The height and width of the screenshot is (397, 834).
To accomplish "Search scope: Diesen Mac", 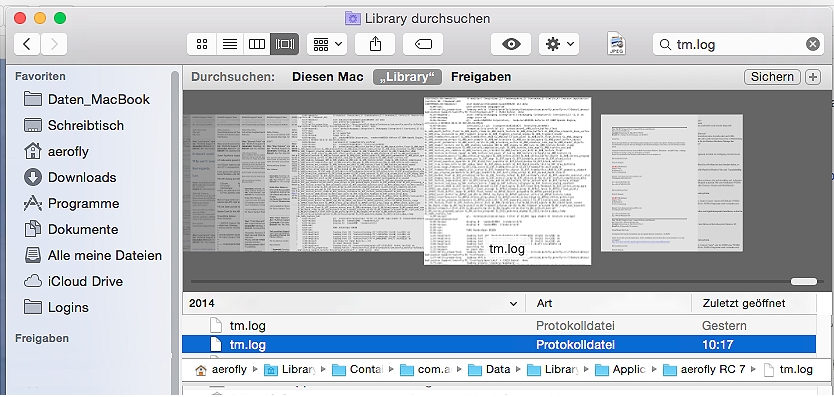I will coord(328,77).
